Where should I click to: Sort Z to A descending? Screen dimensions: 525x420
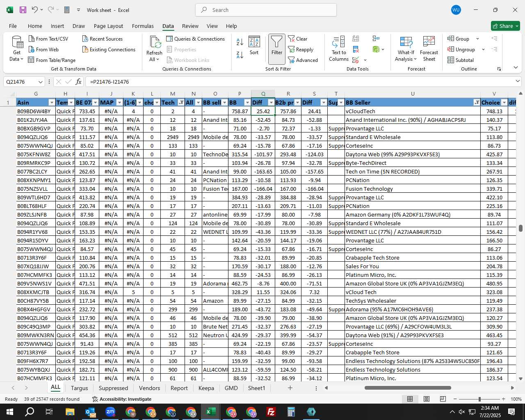pos(240,55)
